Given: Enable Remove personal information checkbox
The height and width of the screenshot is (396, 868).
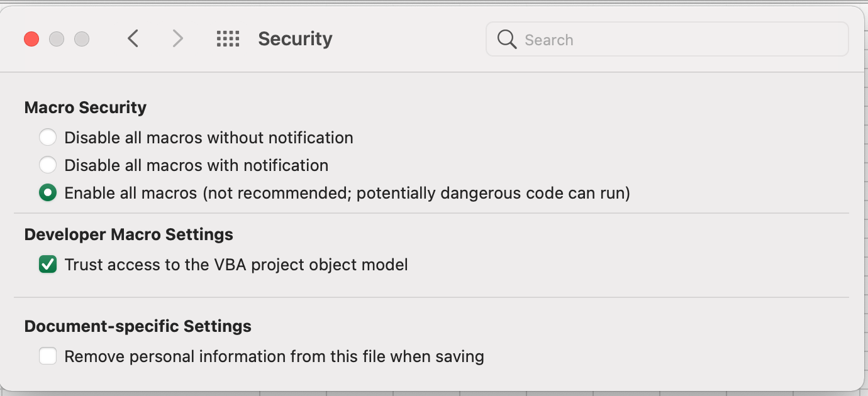Looking at the screenshot, I should click(x=48, y=357).
